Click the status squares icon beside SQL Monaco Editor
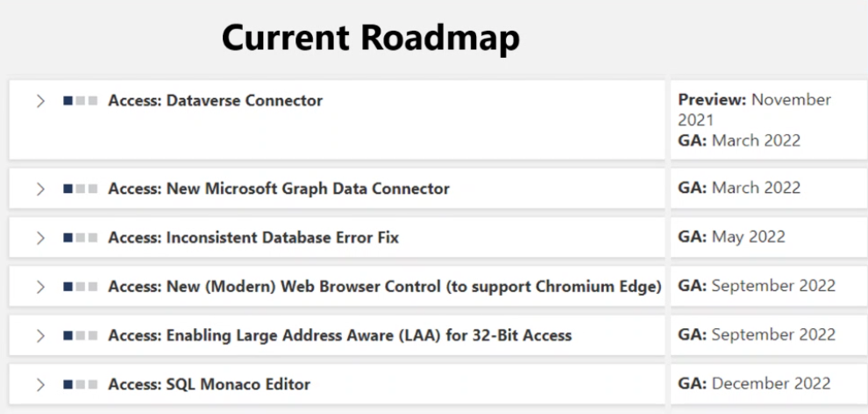Image resolution: width=868 pixels, height=414 pixels. (x=81, y=385)
